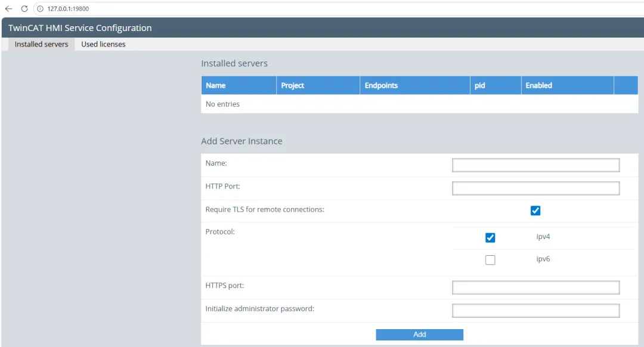This screenshot has width=644, height=347.
Task: Toggle the ipv4 protocol checkbox
Action: pyautogui.click(x=490, y=238)
